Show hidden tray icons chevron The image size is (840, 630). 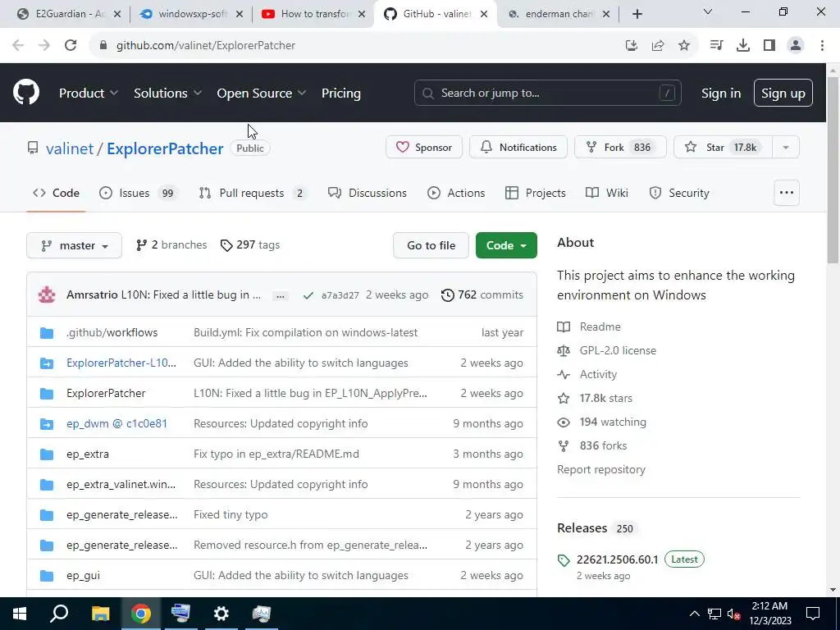(694, 614)
